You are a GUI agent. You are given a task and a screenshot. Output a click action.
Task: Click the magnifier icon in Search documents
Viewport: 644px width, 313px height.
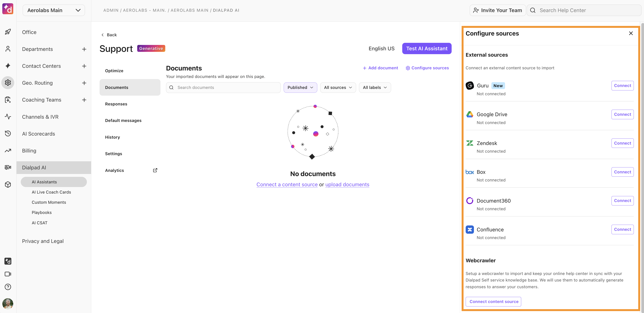click(x=171, y=87)
